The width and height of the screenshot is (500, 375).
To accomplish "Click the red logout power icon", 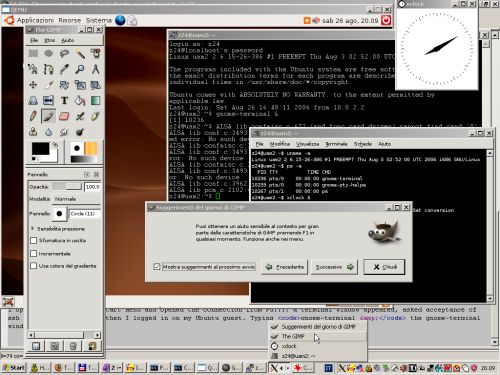I will [x=386, y=21].
